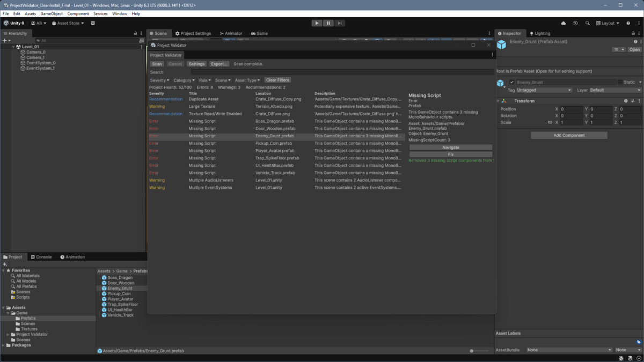This screenshot has height=362, width=644.
Task: Open the Tag Untagged dropdown
Action: (544, 90)
